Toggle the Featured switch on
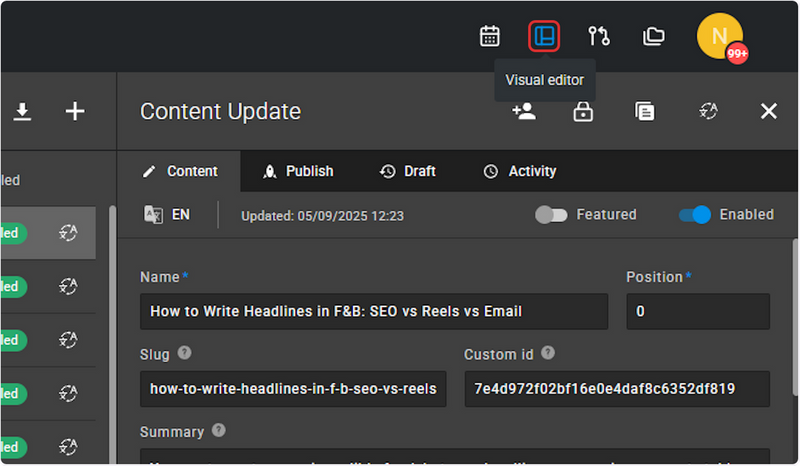Image resolution: width=800 pixels, height=466 pixels. [551, 215]
